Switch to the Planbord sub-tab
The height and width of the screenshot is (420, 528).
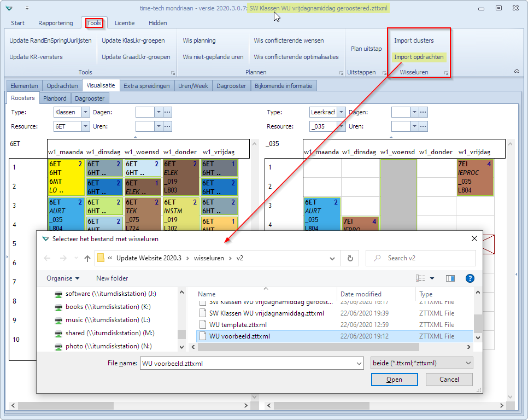(x=55, y=98)
